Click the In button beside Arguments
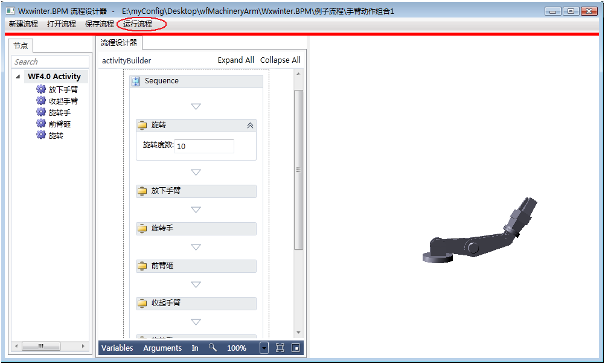The height and width of the screenshot is (364, 605). (195, 348)
